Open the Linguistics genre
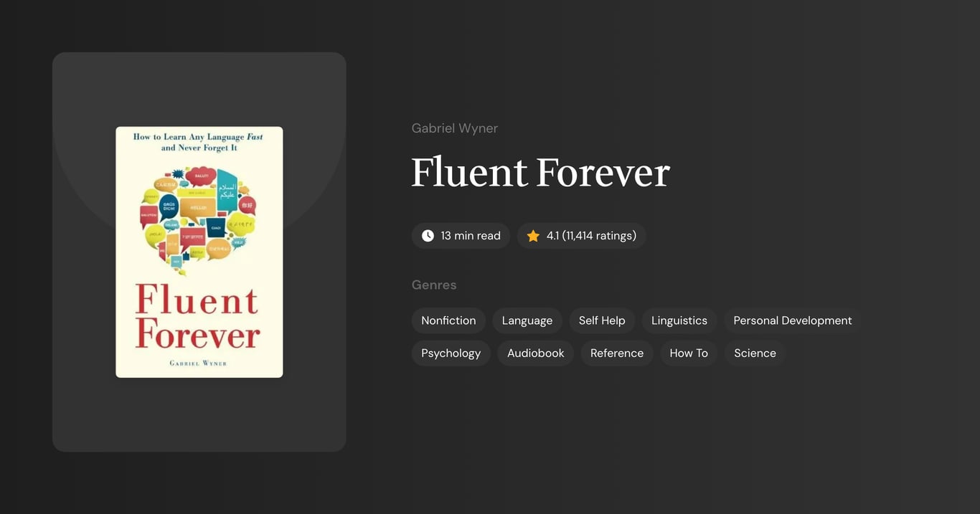980x514 pixels. click(x=679, y=320)
